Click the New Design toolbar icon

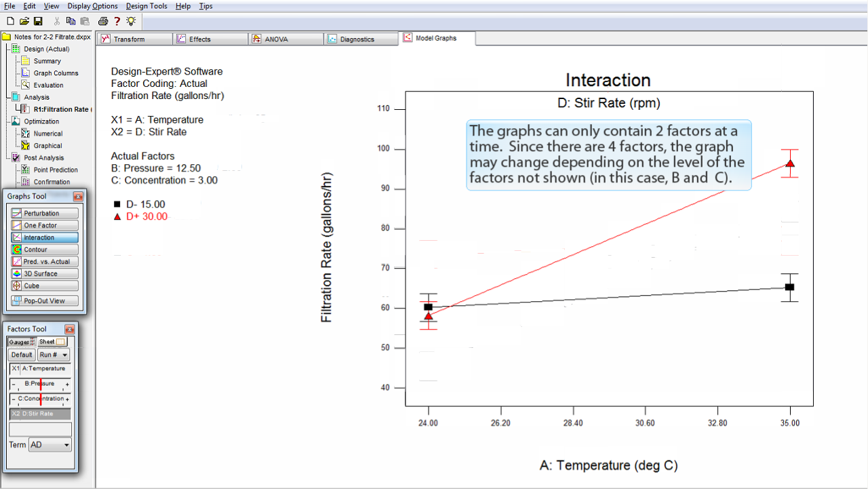click(11, 22)
